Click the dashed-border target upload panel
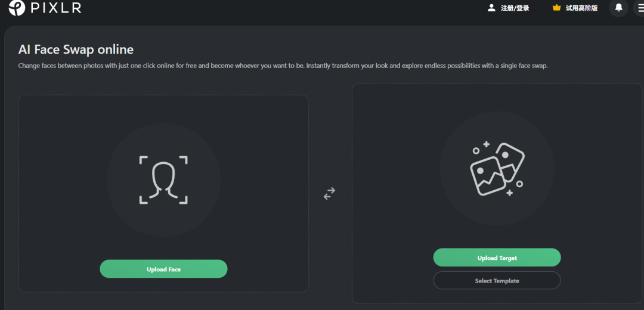This screenshot has height=310, width=644. (497, 193)
